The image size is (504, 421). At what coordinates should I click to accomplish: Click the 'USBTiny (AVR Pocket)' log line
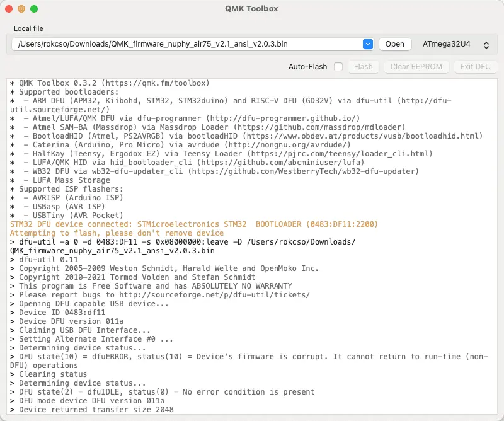click(x=67, y=216)
